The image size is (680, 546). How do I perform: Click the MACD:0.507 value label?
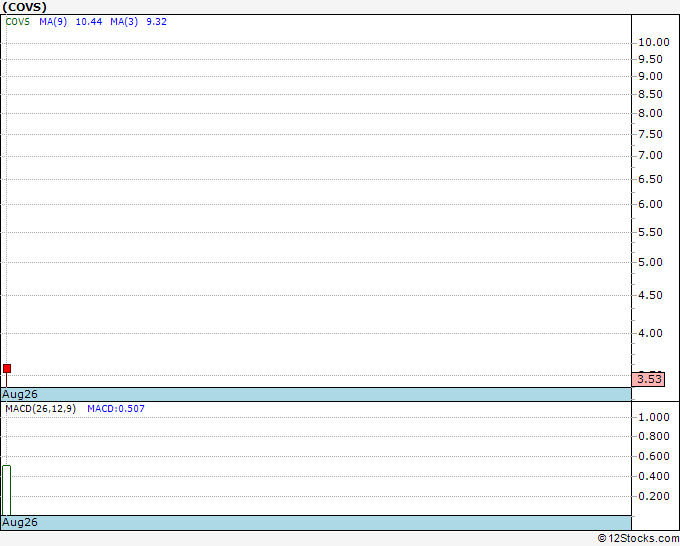pos(116,409)
